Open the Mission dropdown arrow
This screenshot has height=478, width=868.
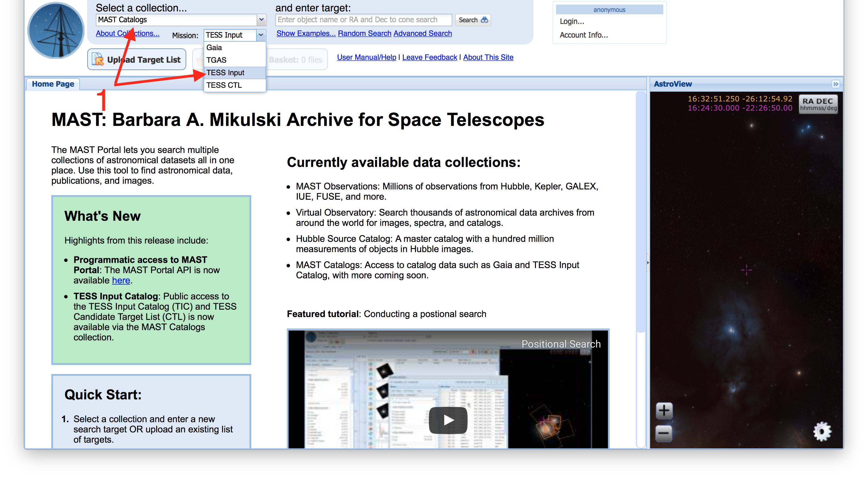pyautogui.click(x=261, y=35)
